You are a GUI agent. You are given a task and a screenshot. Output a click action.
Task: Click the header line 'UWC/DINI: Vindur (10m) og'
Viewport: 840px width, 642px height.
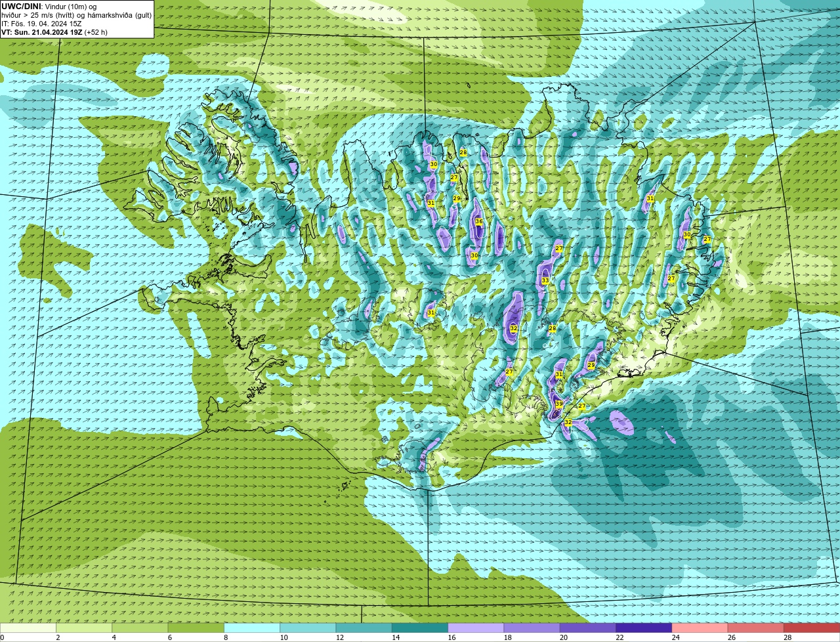pos(49,7)
